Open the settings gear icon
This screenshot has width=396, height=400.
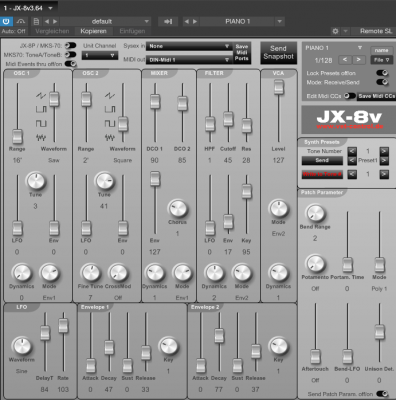335,31
